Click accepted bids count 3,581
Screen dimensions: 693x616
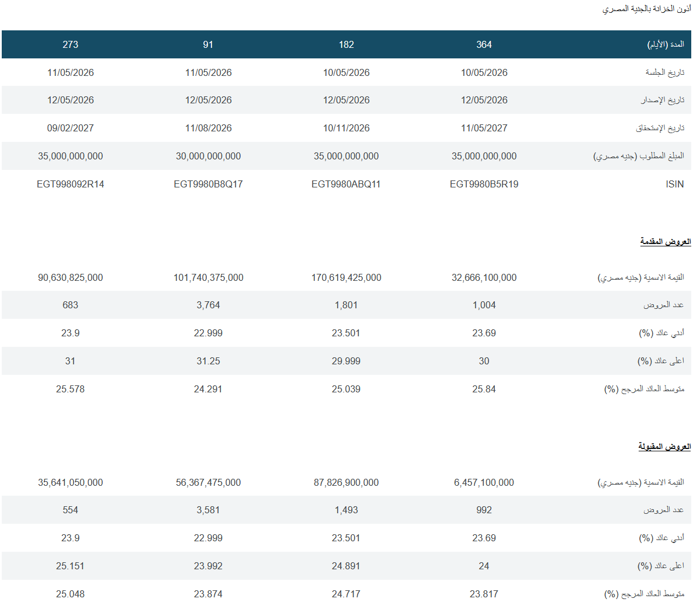point(208,510)
